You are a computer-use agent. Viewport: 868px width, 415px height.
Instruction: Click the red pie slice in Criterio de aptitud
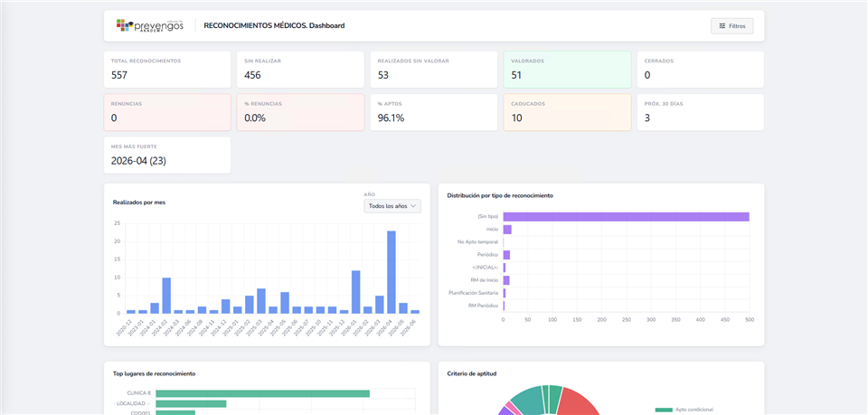579,401
